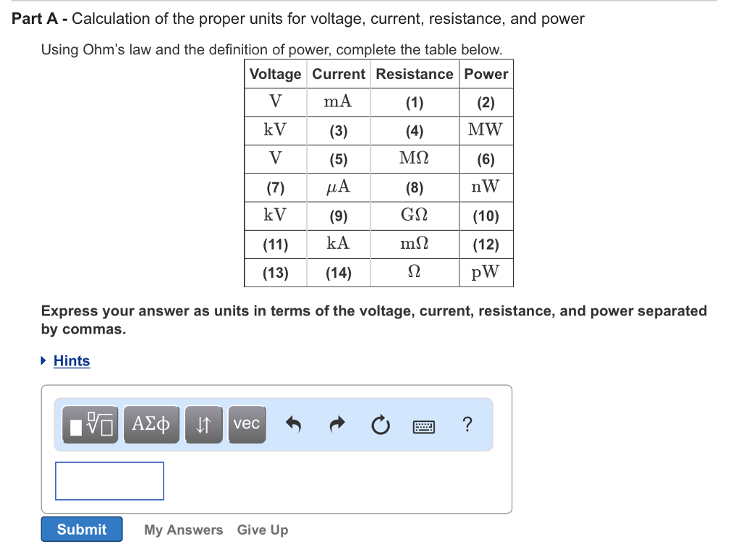Click the Voltage column header in the table
This screenshot has height=560, width=741.
[x=275, y=74]
